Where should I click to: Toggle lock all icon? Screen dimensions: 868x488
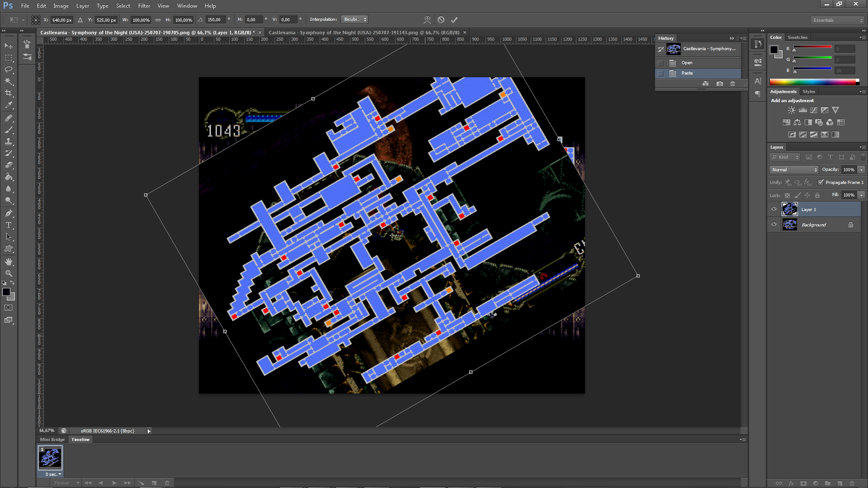click(817, 195)
